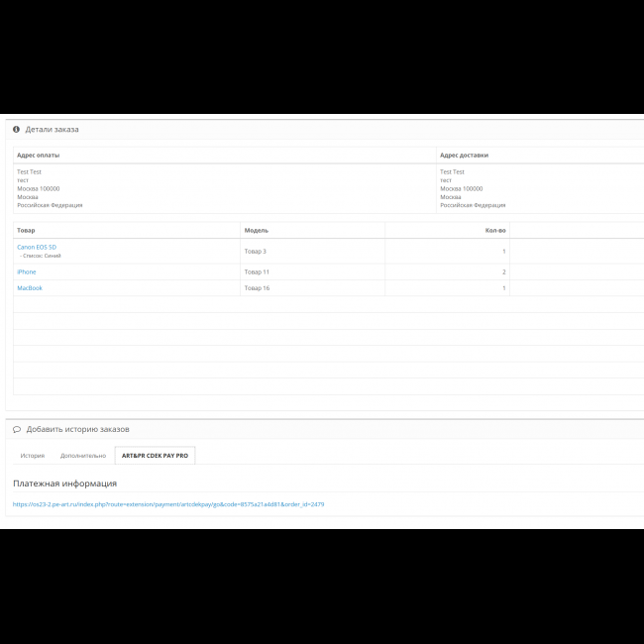This screenshot has height=644, width=644.
Task: Open the MacBook product link
Action: tap(30, 288)
